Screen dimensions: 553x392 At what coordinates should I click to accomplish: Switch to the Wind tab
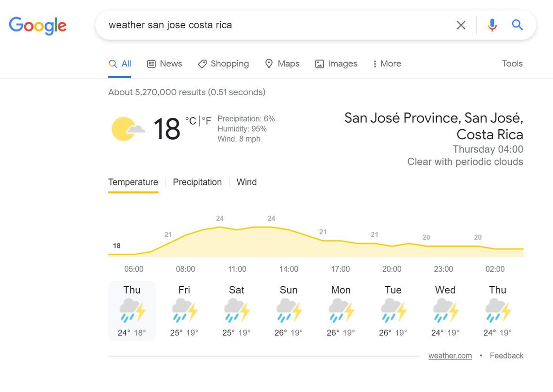pyautogui.click(x=246, y=182)
